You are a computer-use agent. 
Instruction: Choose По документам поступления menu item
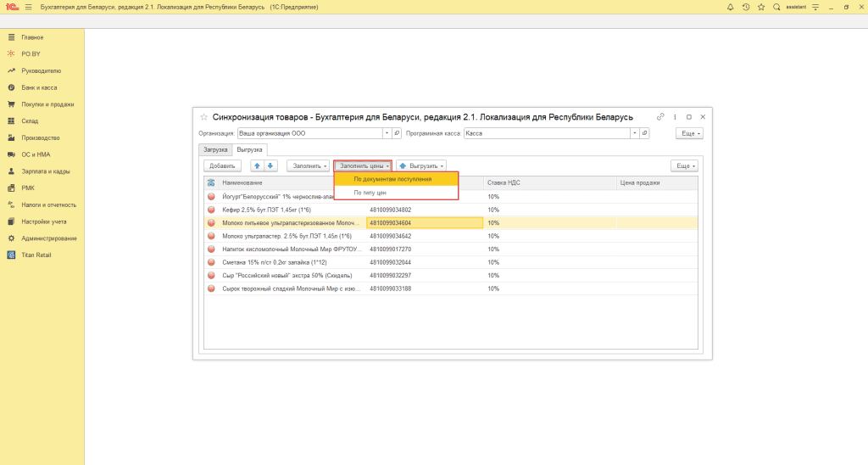click(x=397, y=179)
